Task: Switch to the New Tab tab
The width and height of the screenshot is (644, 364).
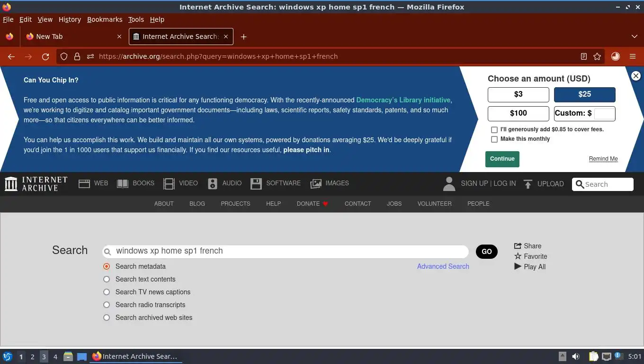Action: pos(73,36)
